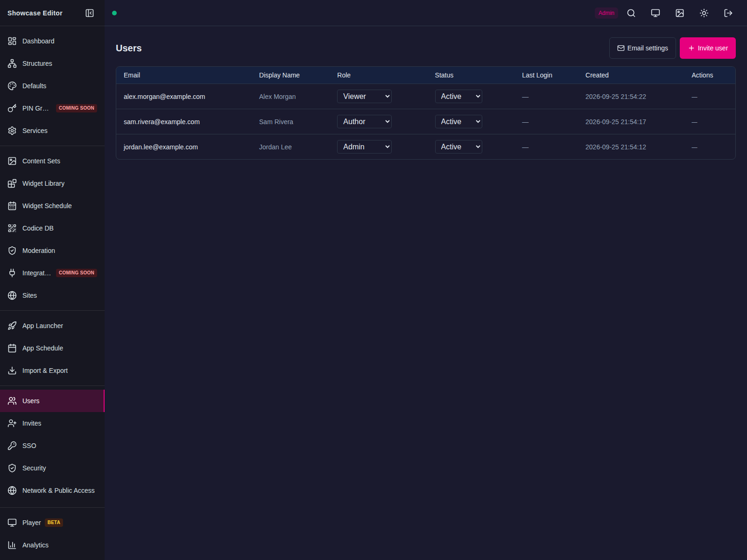Click the Import & Export download icon
This screenshot has width=747, height=560.
(x=12, y=371)
